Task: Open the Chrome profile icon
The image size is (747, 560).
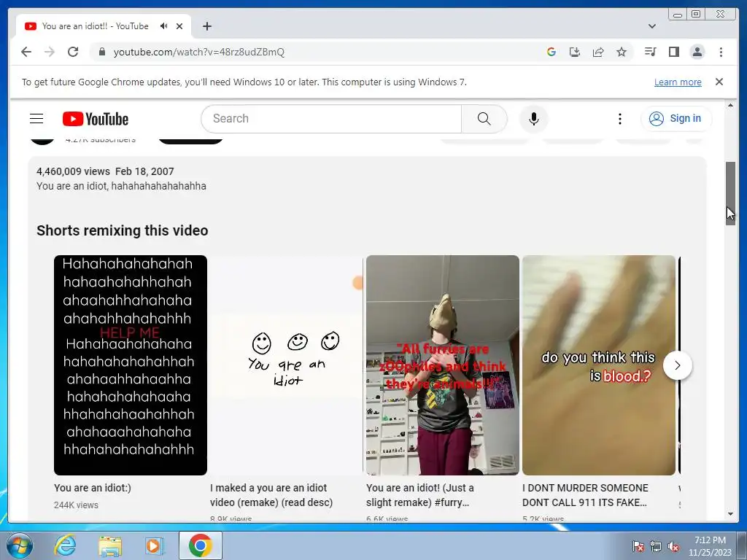Action: (697, 52)
